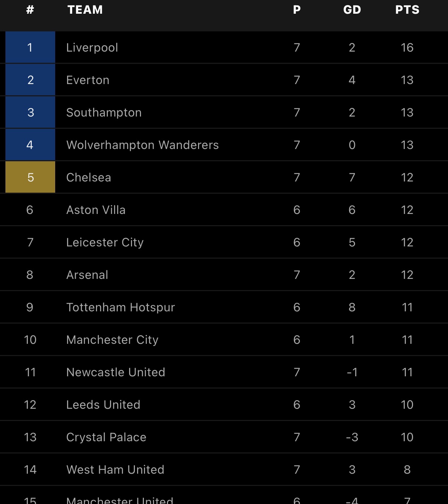Screen dimensions: 448x504
Task: Select Aston Villa in the table
Action: [224, 210]
